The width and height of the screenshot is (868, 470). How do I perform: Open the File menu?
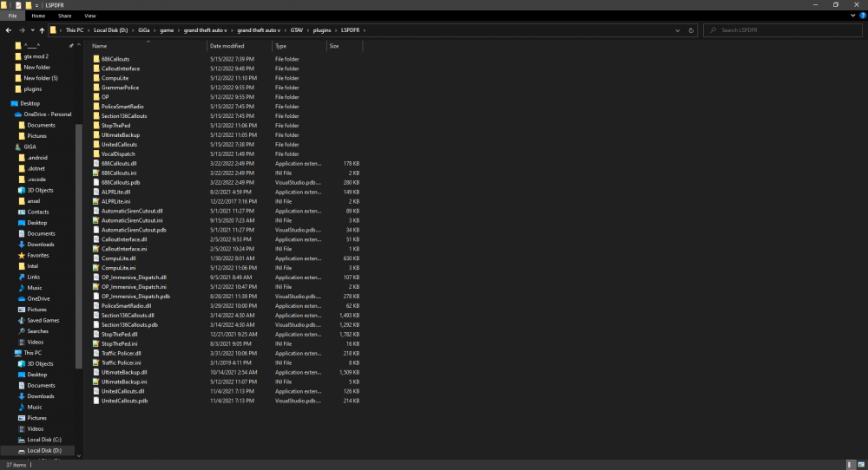click(x=12, y=16)
